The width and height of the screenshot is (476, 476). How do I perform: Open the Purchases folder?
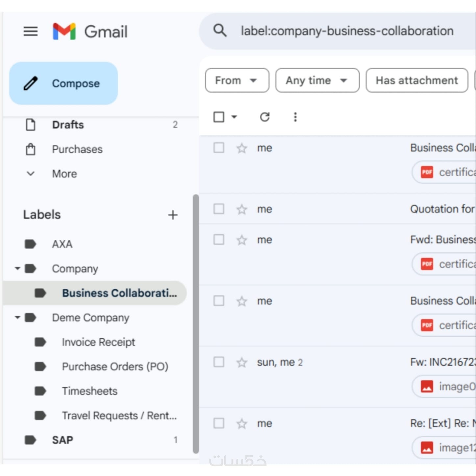tap(77, 149)
